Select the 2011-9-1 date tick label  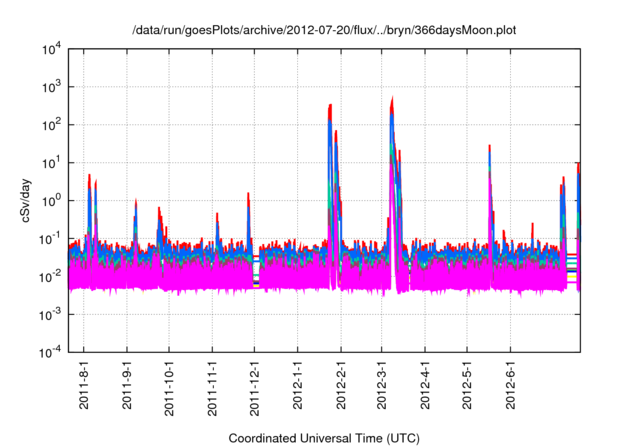coord(127,387)
